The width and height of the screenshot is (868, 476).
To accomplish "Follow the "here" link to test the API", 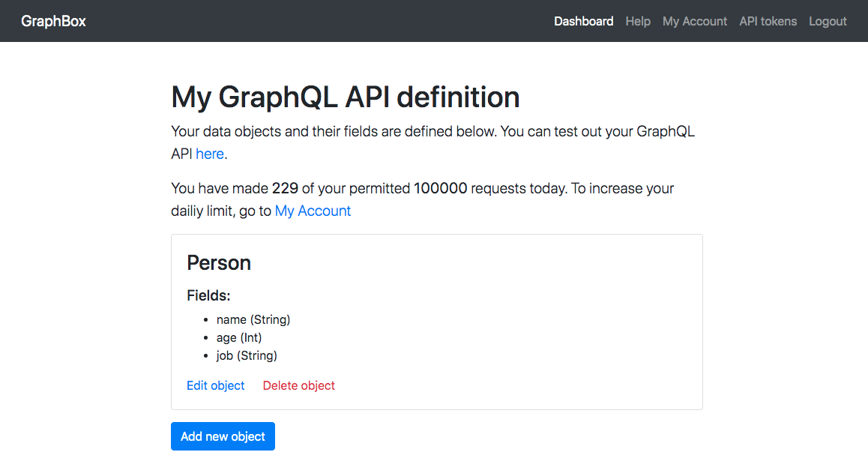I will click(x=209, y=154).
